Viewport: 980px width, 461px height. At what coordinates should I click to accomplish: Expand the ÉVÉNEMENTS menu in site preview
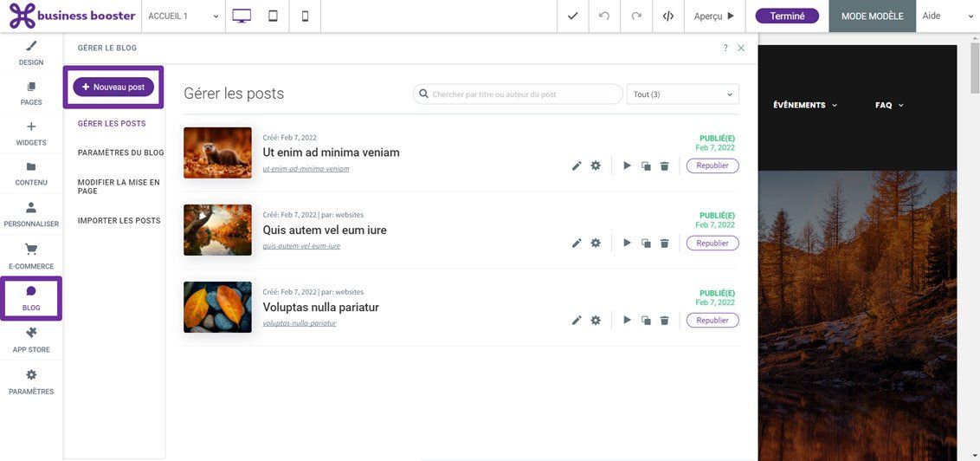point(805,105)
